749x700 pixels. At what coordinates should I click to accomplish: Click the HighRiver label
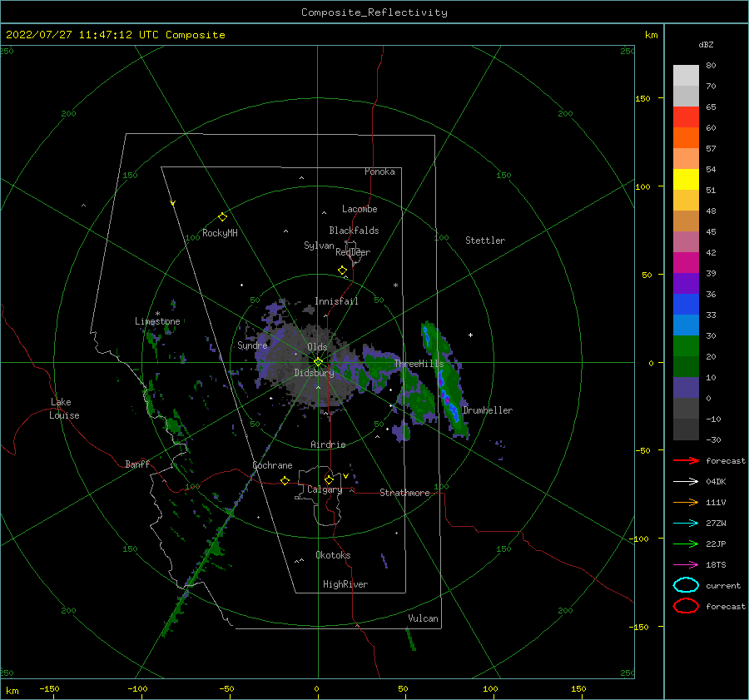click(x=345, y=584)
